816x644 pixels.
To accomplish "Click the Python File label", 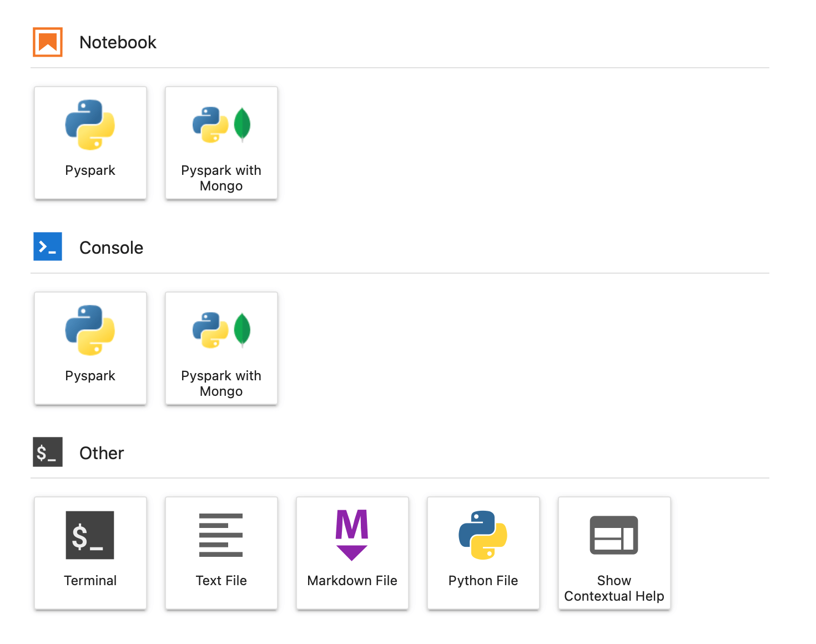I will pyautogui.click(x=483, y=581).
